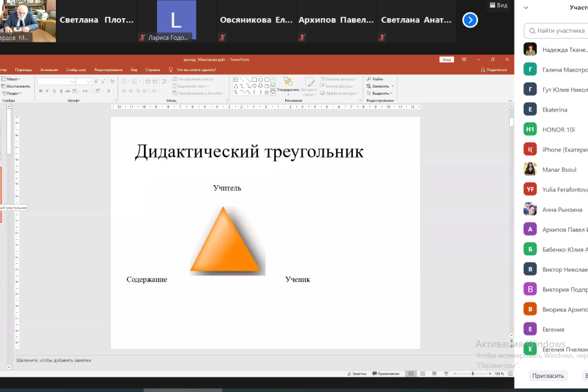Expand the Макет layout dropdown
Screen dimensions: 588x392
12,79
